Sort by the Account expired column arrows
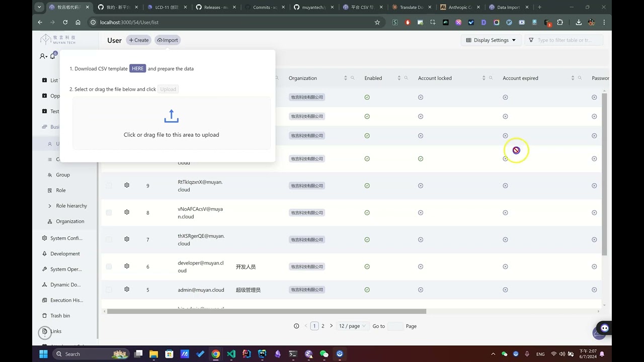The image size is (644, 362). pos(573,78)
